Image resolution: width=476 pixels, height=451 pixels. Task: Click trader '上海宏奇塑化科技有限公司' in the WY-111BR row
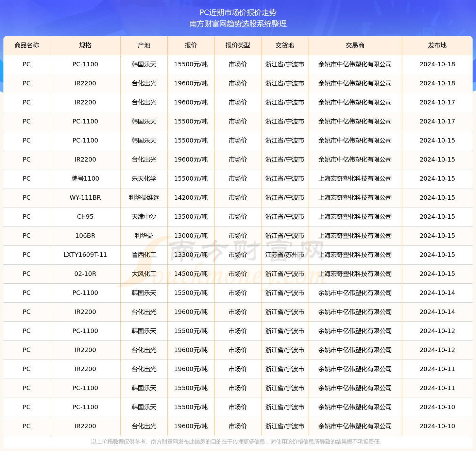pos(355,198)
